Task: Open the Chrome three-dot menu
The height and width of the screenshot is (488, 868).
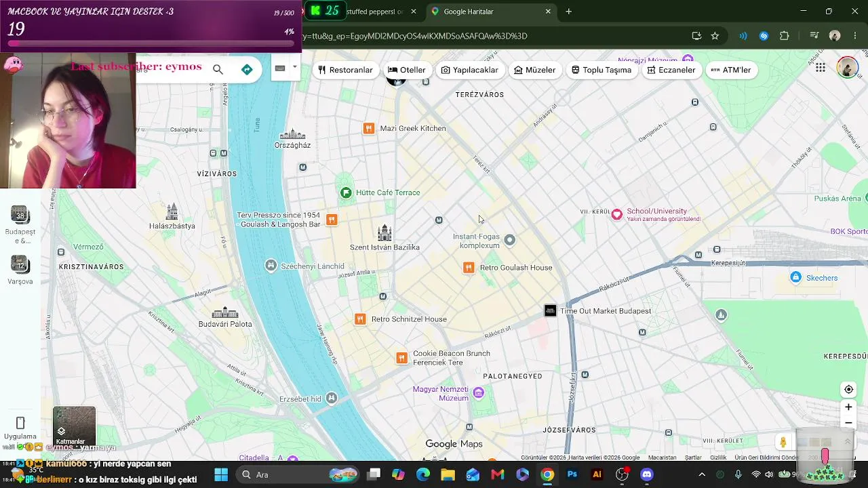Action: click(x=855, y=36)
